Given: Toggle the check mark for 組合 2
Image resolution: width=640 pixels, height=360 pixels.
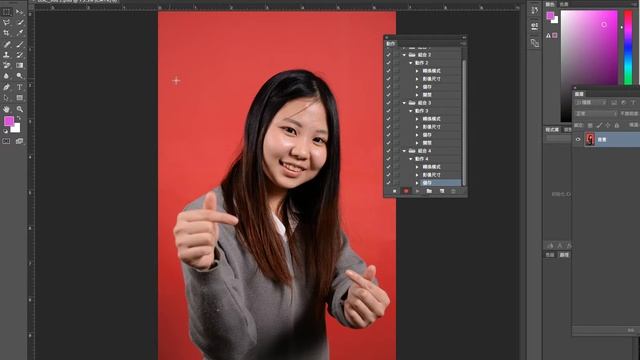Looking at the screenshot, I should pos(389,55).
